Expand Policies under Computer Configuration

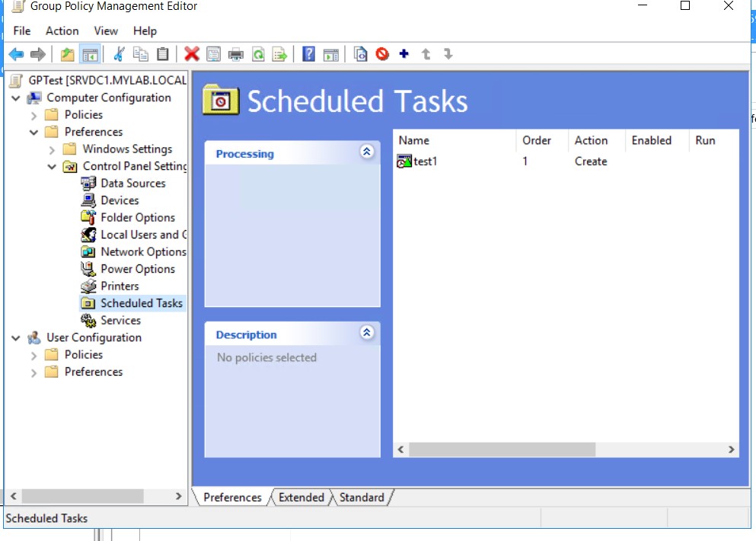[33, 115]
